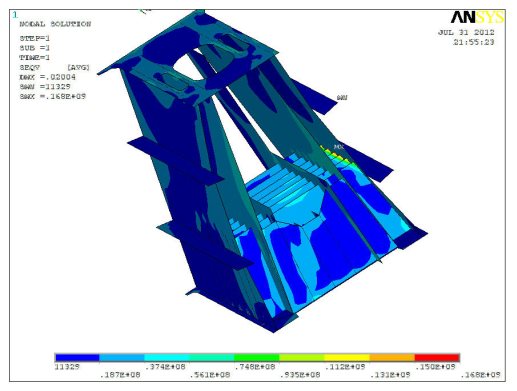517x391 pixels.
Task: Click the SEQV (AVG) label
Action: point(54,67)
